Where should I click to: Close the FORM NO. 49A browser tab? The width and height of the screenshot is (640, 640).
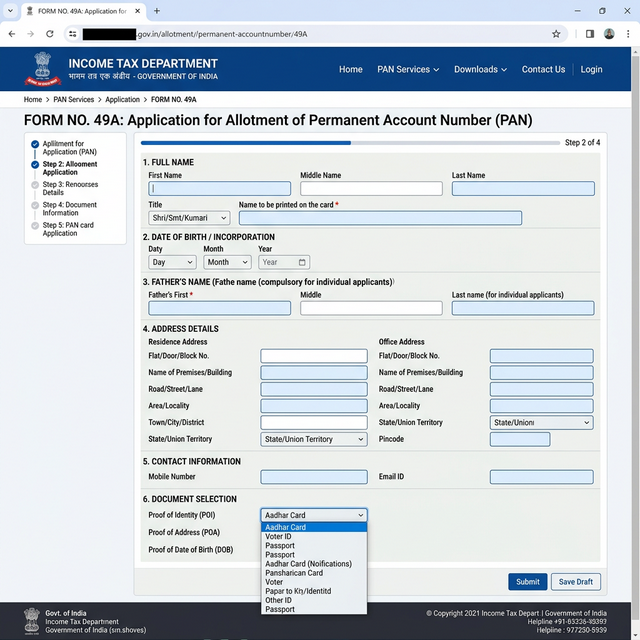138,11
